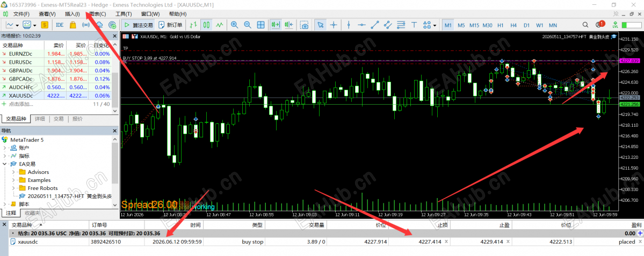Collapse the EA交易 tree node
The image size is (644, 256).
coord(5,164)
